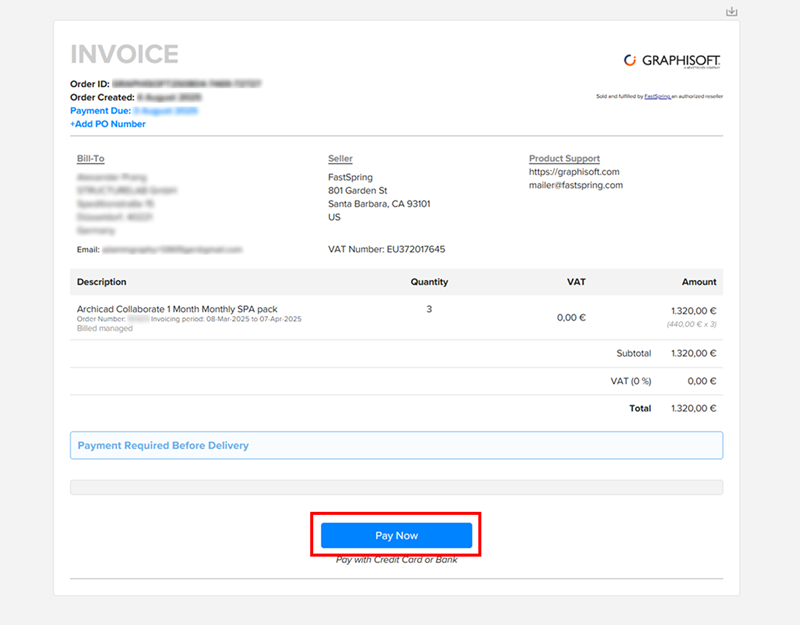Click the Description column header
The width and height of the screenshot is (800, 625).
pos(102,282)
